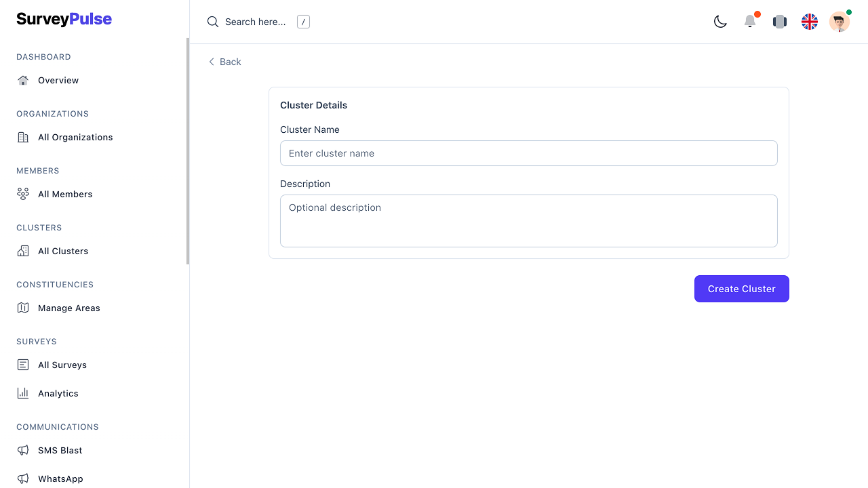Go back using the Back link
868x488 pixels.
(225, 62)
